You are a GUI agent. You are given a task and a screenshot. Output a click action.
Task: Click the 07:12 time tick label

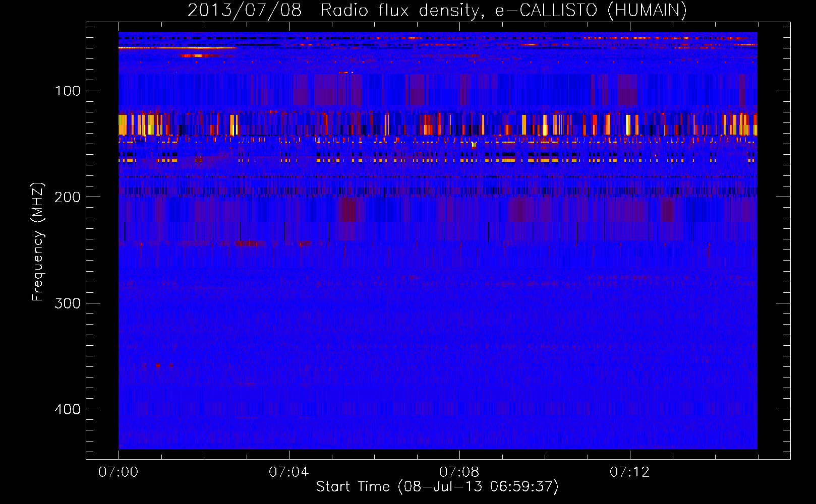coord(630,472)
